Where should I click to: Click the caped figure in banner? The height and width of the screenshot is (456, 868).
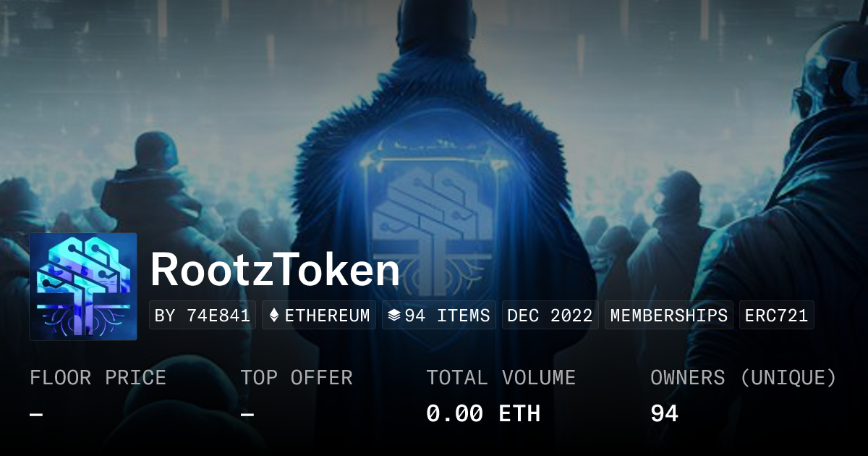pyautogui.click(x=434, y=181)
